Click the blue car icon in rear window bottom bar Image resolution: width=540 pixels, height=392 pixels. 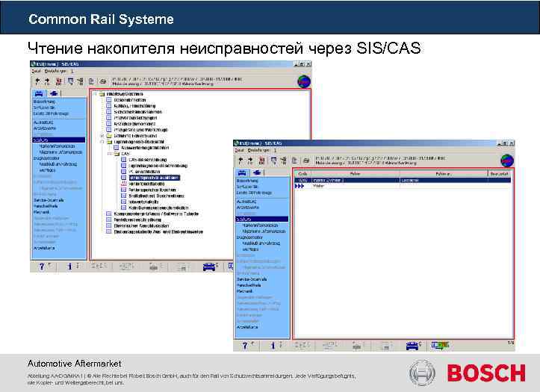[x=209, y=267]
